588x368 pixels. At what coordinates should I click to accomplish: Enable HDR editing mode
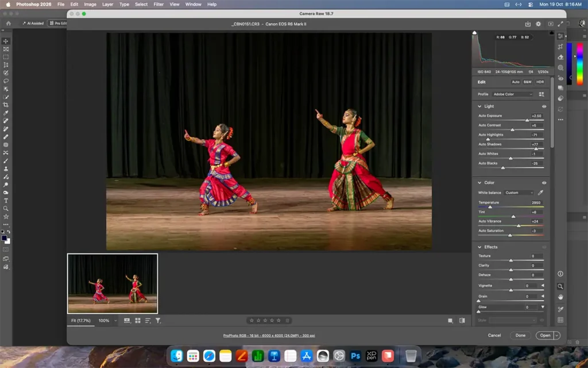click(x=540, y=82)
